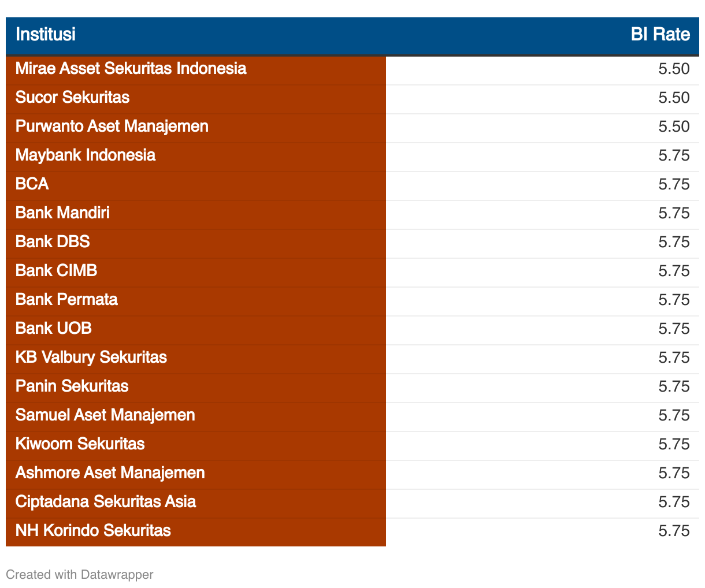Click Purwanto Aset Manajemen in the table
The image size is (705, 588).
[112, 126]
